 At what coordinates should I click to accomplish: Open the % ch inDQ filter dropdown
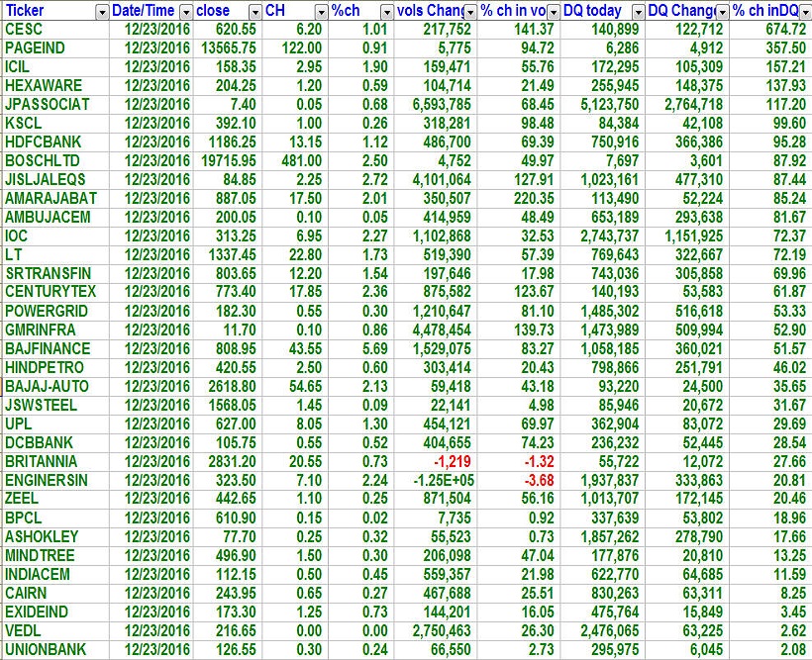(x=805, y=12)
